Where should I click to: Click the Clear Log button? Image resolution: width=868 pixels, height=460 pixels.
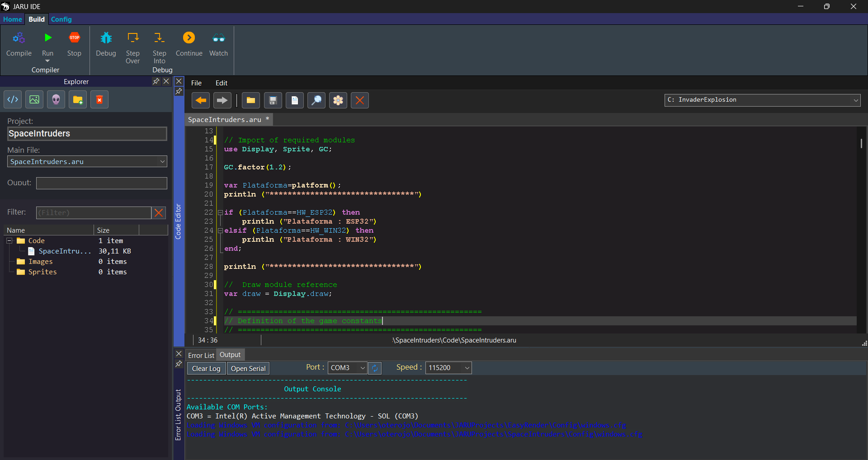tap(206, 368)
